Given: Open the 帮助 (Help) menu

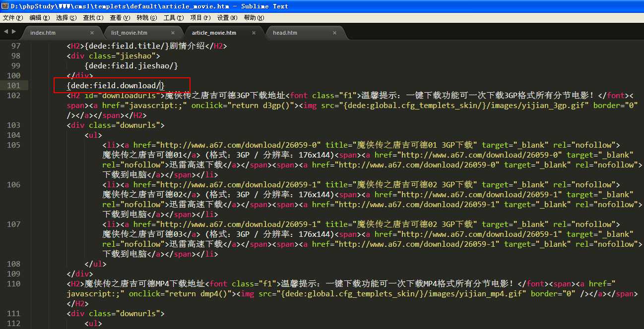Looking at the screenshot, I should (254, 17).
